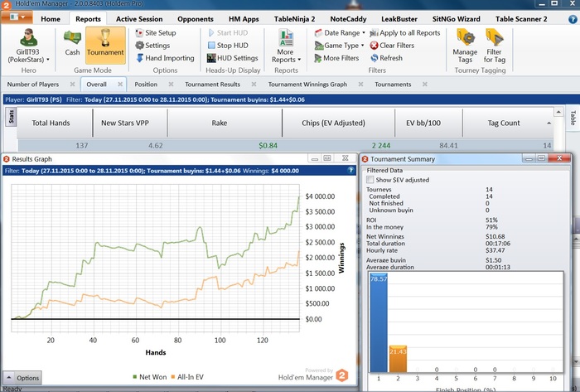The width and height of the screenshot is (580, 392).
Task: Open the Tournament Winnings Graph tab
Action: click(x=307, y=85)
